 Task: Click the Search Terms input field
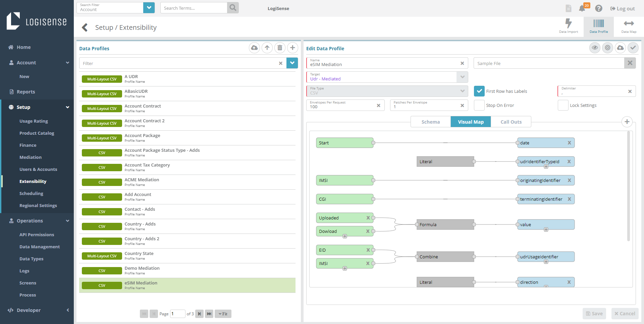point(194,8)
